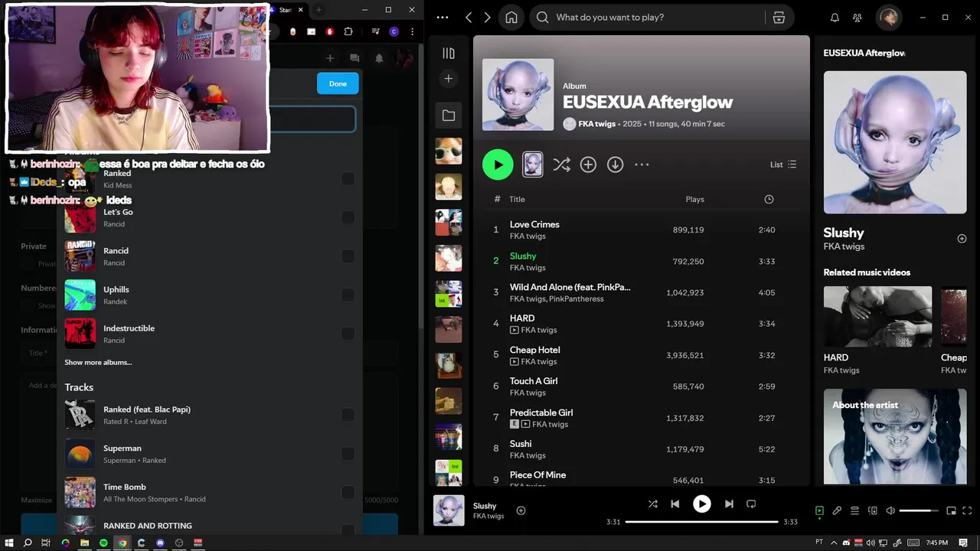Open Spotify three-dot app menu
This screenshot has height=551, width=980.
click(443, 17)
